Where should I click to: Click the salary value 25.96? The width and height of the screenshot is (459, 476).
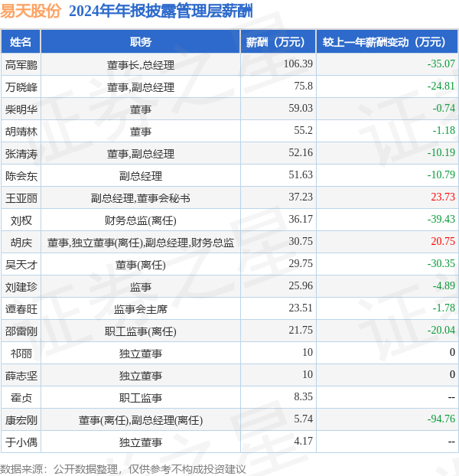tap(301, 285)
